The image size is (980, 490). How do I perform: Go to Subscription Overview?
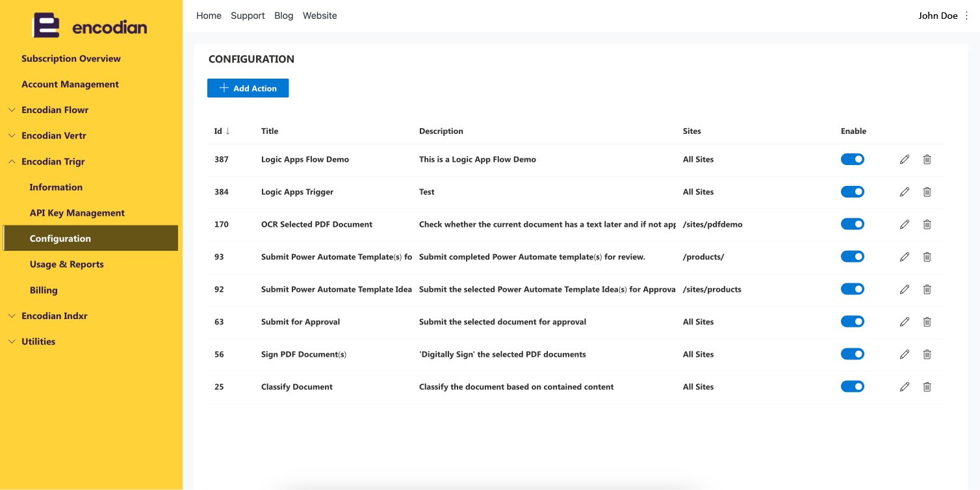tap(71, 58)
